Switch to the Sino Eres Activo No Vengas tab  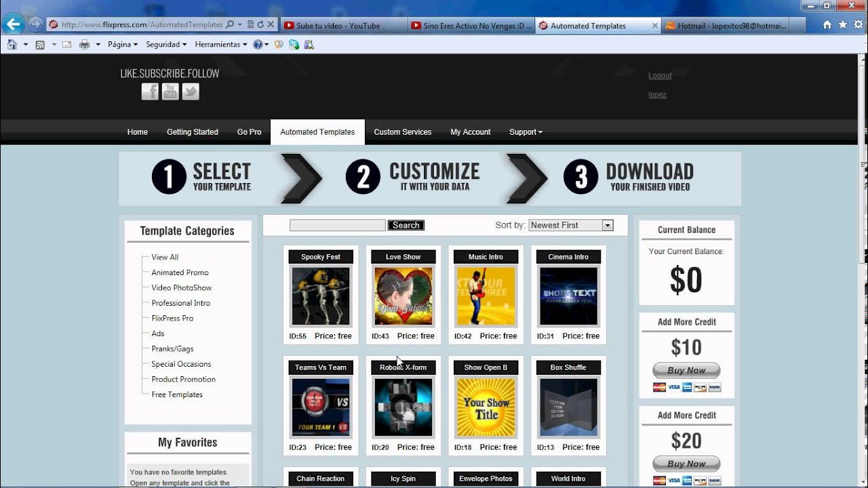(x=471, y=26)
